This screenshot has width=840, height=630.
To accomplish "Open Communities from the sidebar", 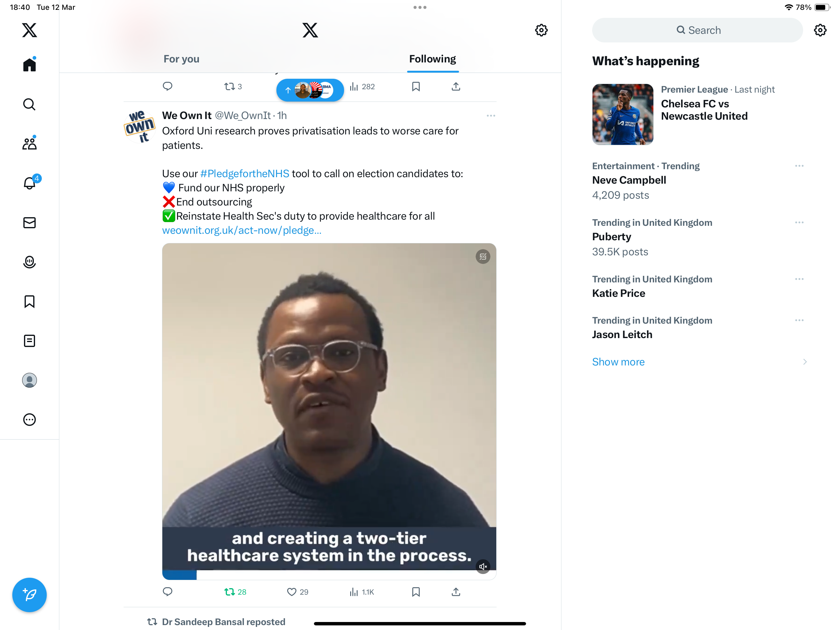I will coord(29,143).
